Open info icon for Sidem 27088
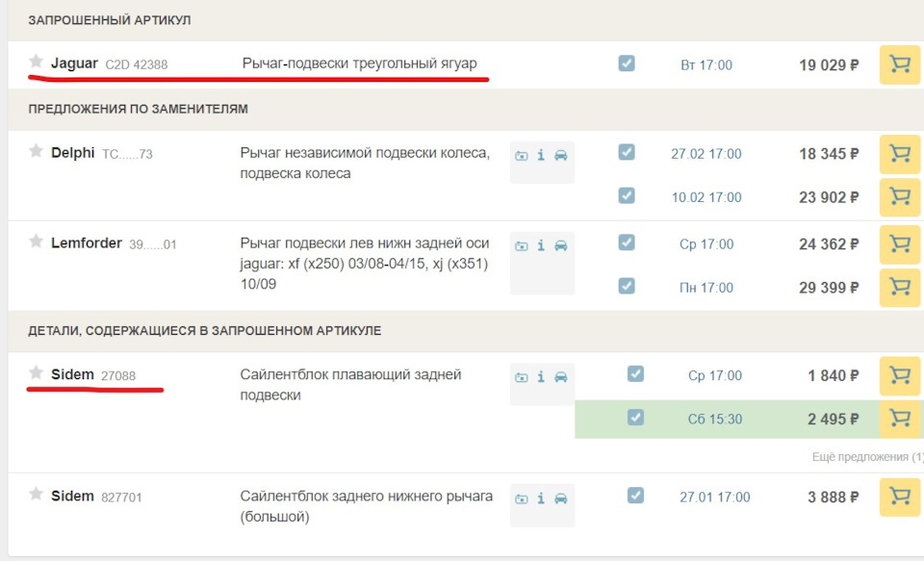Image resolution: width=924 pixels, height=561 pixels. (x=541, y=376)
